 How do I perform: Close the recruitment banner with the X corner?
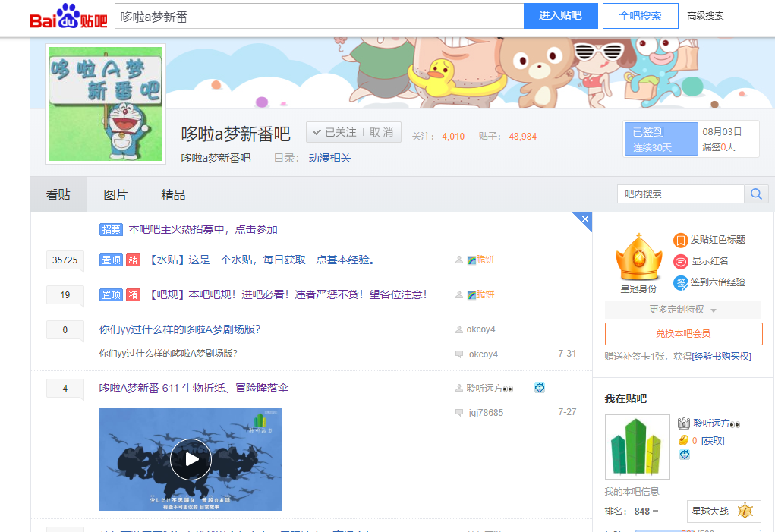[x=584, y=219]
